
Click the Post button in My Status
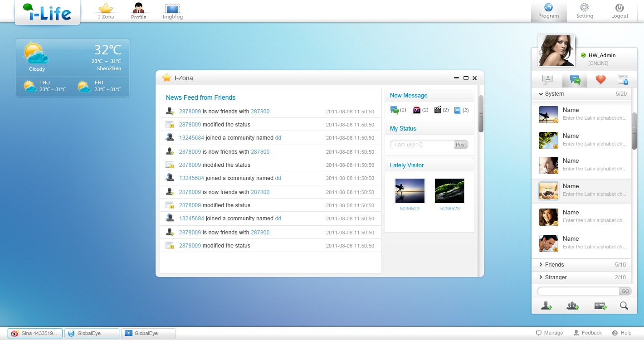point(461,145)
